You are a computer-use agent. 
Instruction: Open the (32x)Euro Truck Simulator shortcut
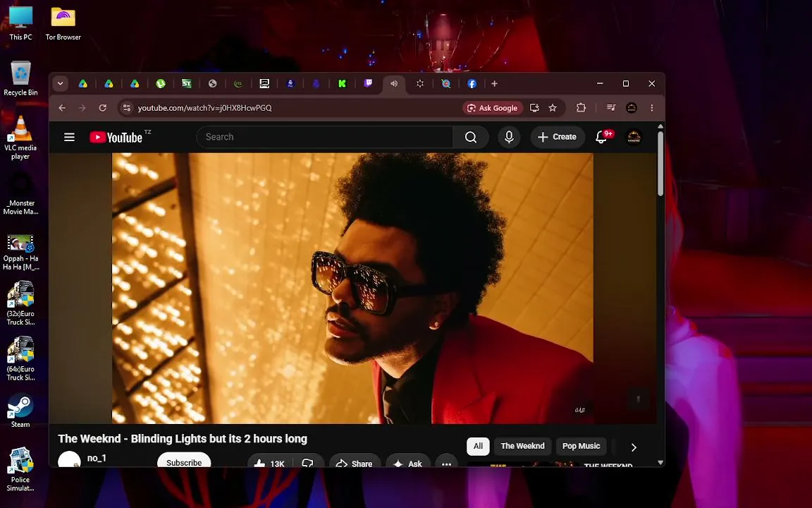click(x=20, y=303)
